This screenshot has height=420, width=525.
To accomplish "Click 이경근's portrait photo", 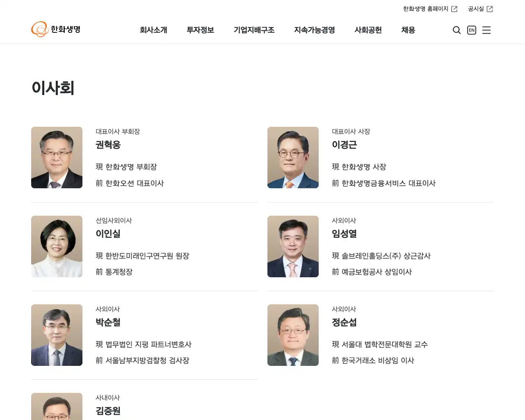I will coord(293,157).
